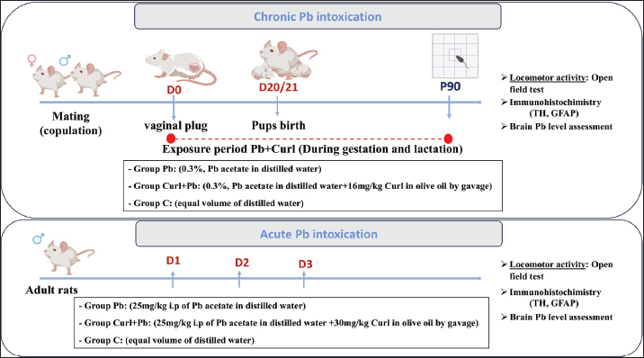Click the Acute Pb intoxication header box
The width and height of the screenshot is (644, 358).
pyautogui.click(x=318, y=234)
